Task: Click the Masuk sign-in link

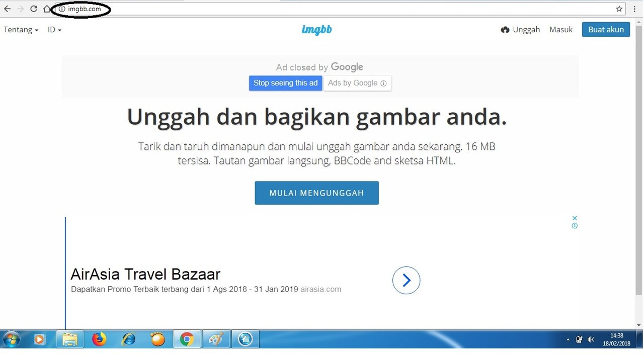Action: (561, 30)
